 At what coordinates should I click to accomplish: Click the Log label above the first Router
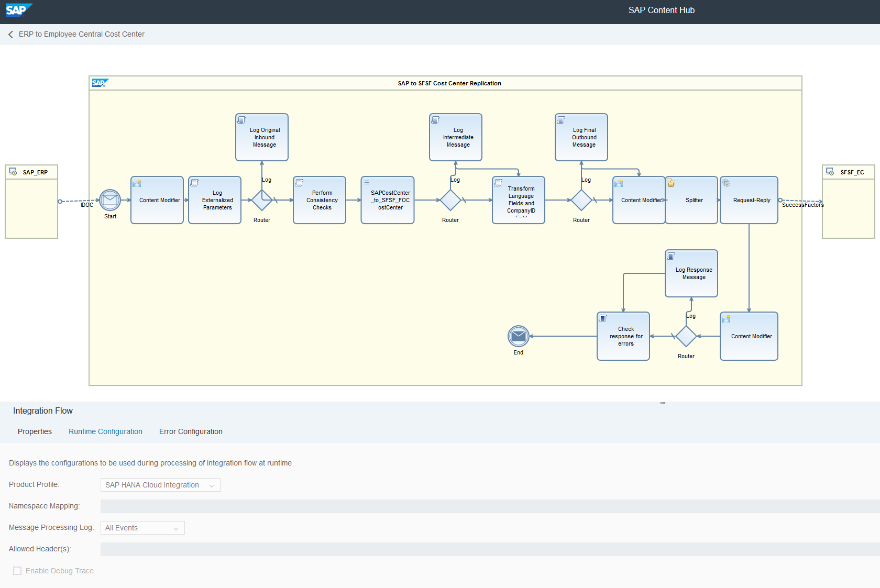coord(267,180)
